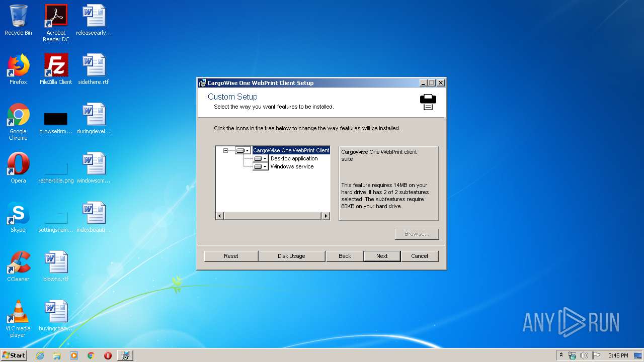Launch Opera from the desktop
Screen dimensions: 644x362
click(18, 168)
